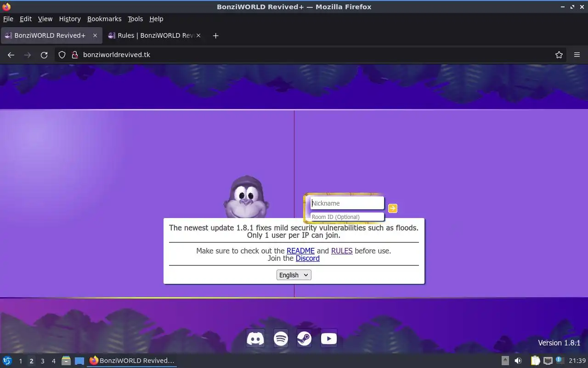Open tracking protection shield icon
Image resolution: width=588 pixels, height=368 pixels.
(x=62, y=55)
